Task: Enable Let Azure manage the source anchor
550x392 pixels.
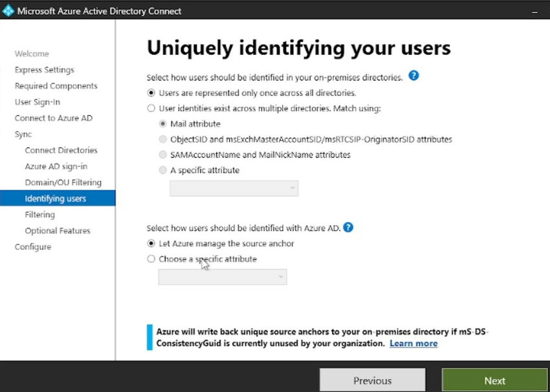Action: (150, 243)
